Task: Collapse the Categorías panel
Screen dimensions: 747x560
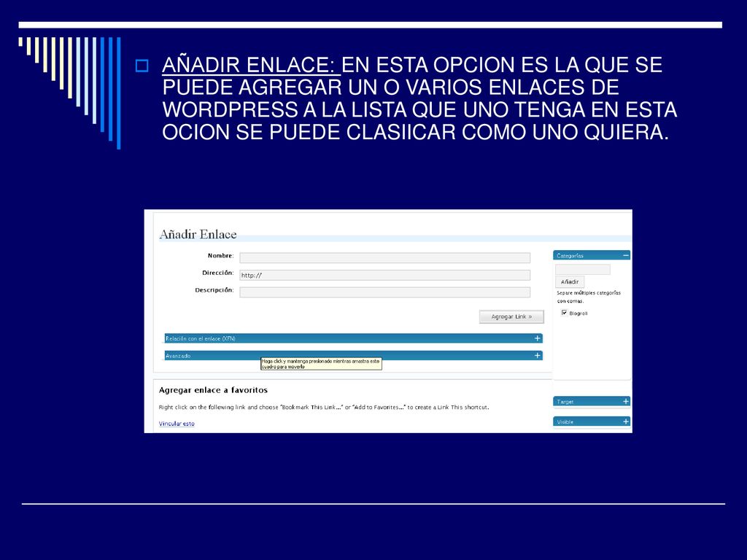Action: pyautogui.click(x=626, y=255)
